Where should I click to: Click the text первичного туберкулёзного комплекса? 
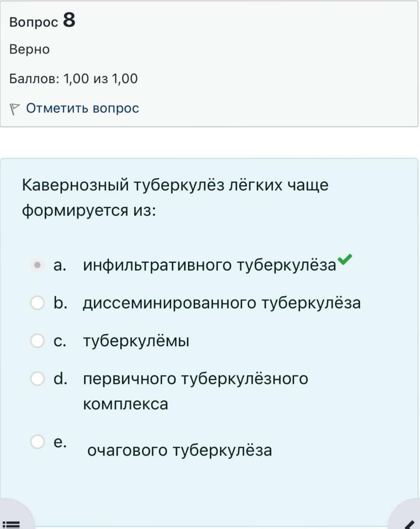[196, 391]
